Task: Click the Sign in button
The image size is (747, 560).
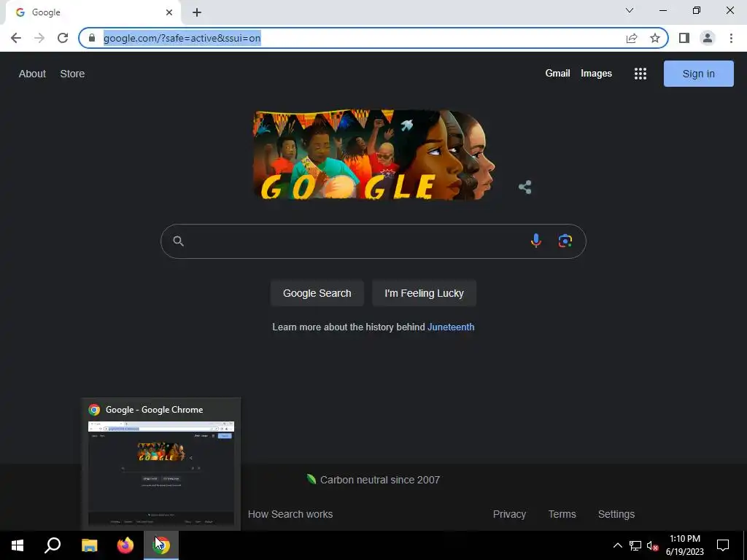Action: 698,74
